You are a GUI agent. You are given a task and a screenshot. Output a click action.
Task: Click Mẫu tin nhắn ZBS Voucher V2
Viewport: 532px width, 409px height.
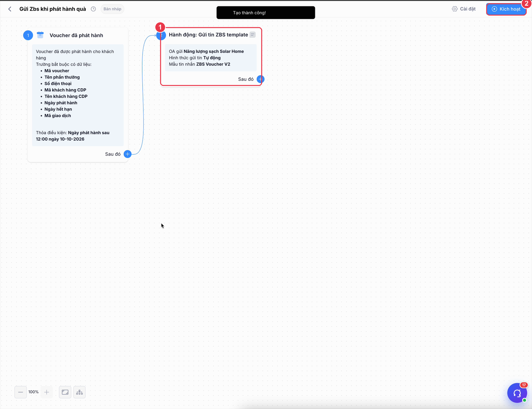tap(199, 64)
